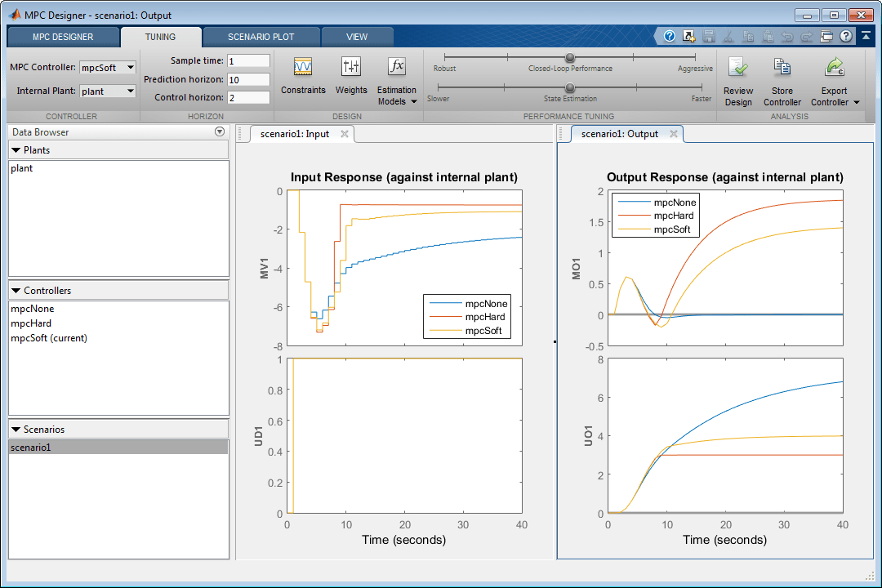Open the Data Browser options menu

click(219, 132)
